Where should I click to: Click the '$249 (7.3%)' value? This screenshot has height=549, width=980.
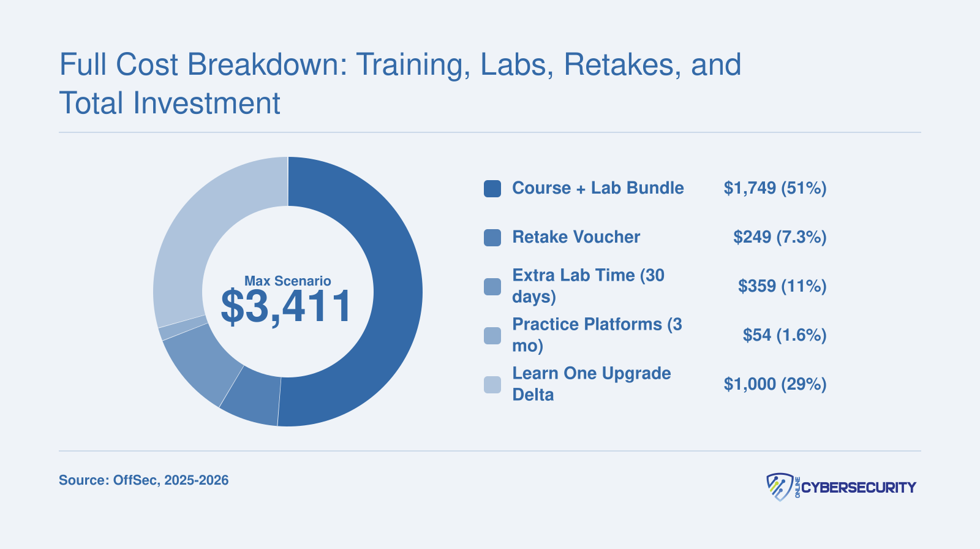(780, 237)
